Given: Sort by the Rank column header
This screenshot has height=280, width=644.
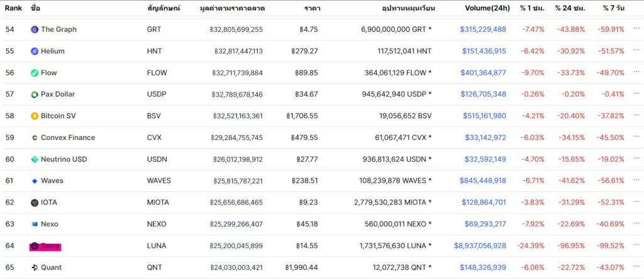Looking at the screenshot, I should pos(13,8).
